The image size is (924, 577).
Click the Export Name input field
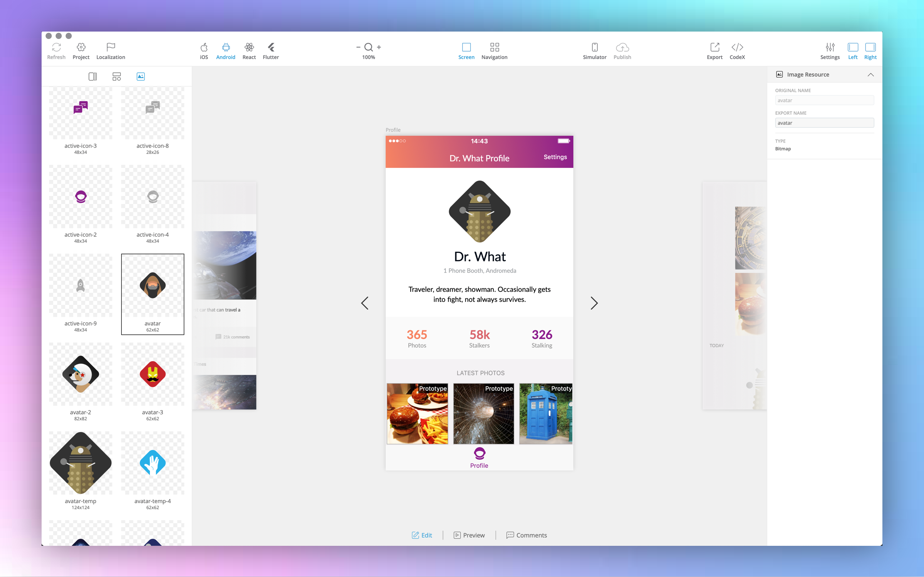(824, 123)
